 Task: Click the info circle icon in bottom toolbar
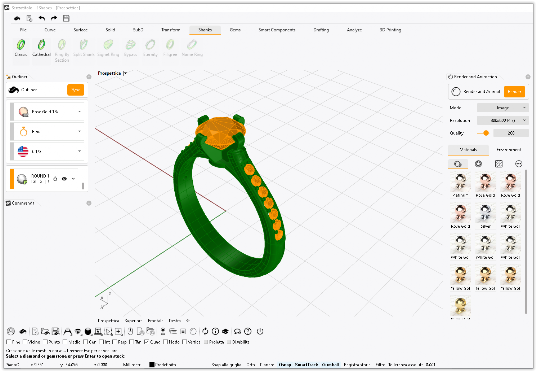[215, 331]
